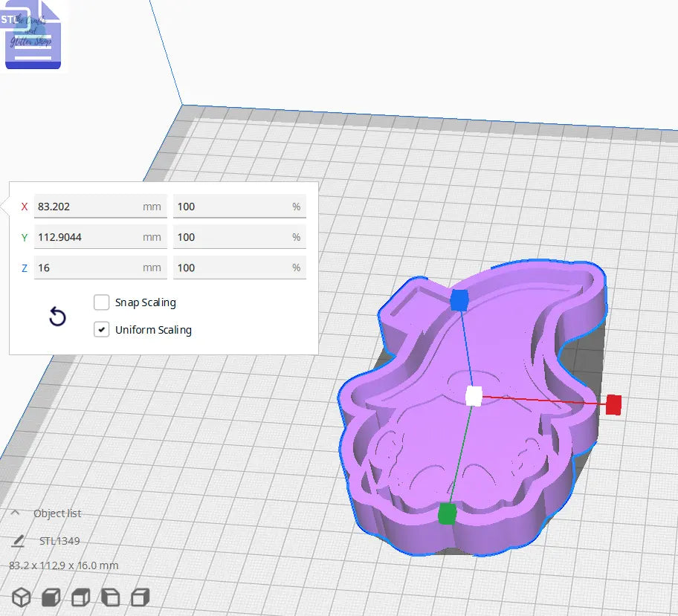Select the right side view cube icon

pos(140,597)
